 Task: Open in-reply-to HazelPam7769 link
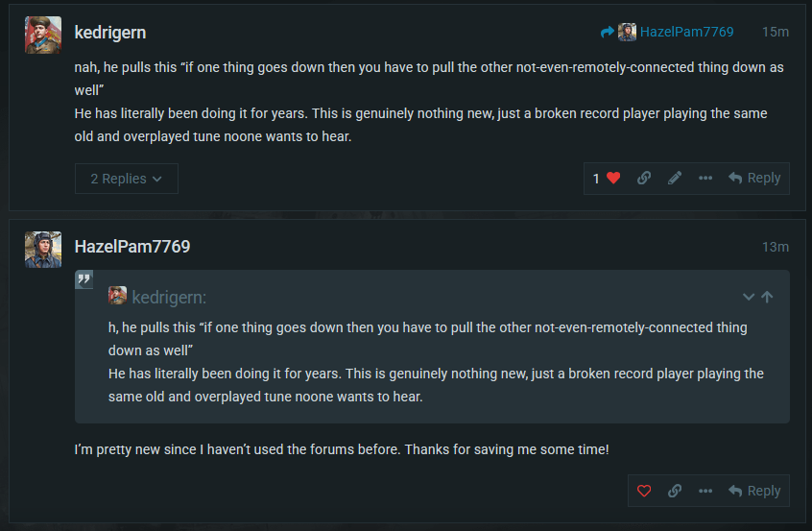686,32
